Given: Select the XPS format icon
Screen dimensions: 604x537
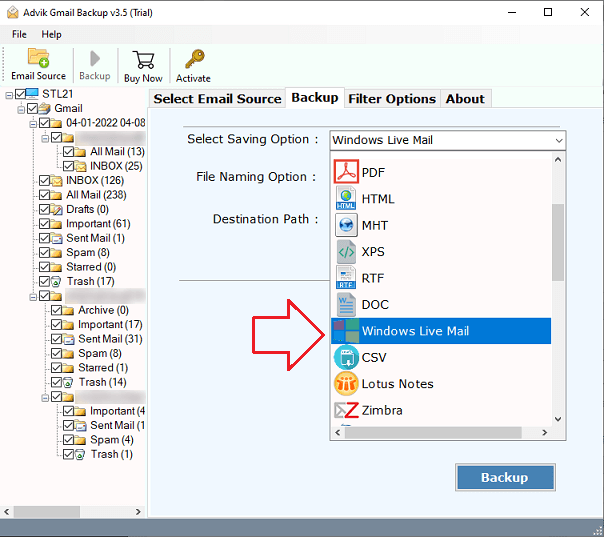Looking at the screenshot, I should [346, 252].
